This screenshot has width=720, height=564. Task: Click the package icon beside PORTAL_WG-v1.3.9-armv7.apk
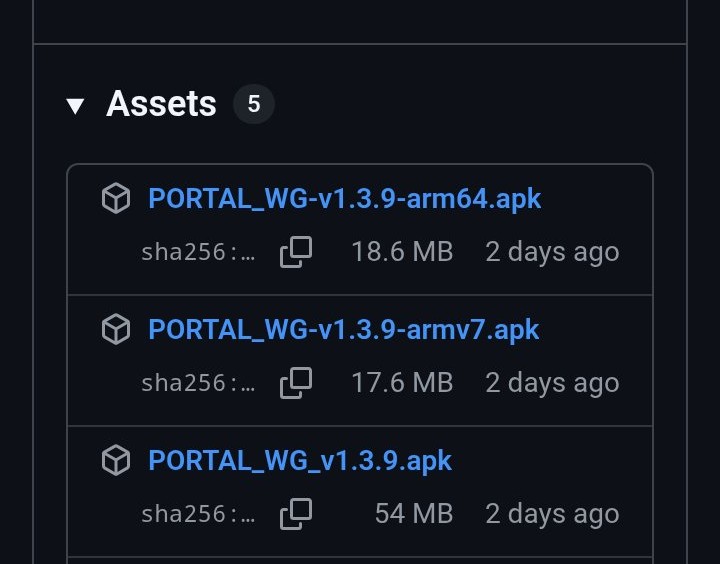click(x=116, y=329)
